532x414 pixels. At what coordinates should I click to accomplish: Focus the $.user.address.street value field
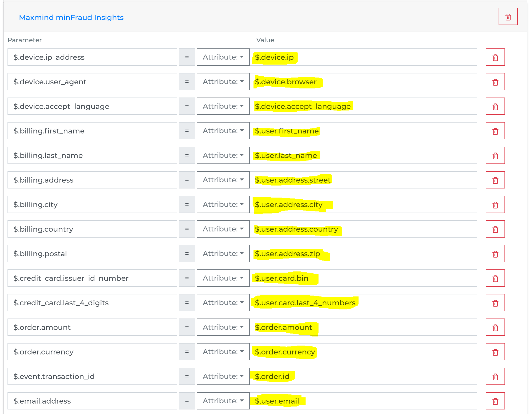(x=363, y=180)
